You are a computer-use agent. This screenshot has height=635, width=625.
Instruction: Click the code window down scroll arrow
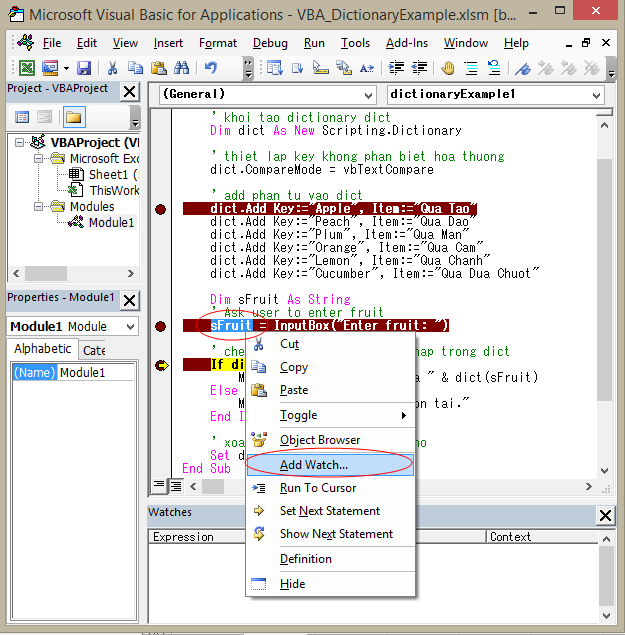(604, 471)
